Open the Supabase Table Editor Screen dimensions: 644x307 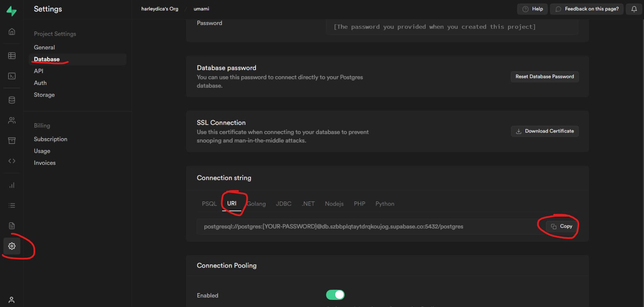pos(12,56)
